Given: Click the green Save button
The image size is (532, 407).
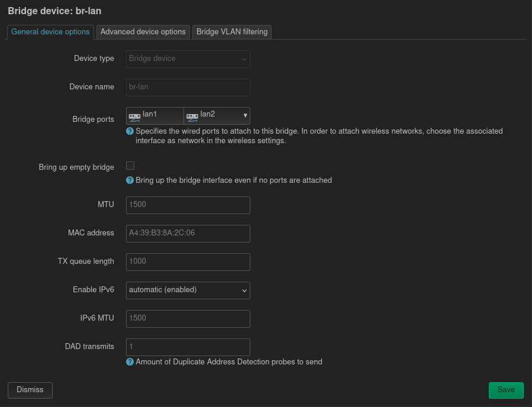Looking at the screenshot, I should tap(506, 390).
